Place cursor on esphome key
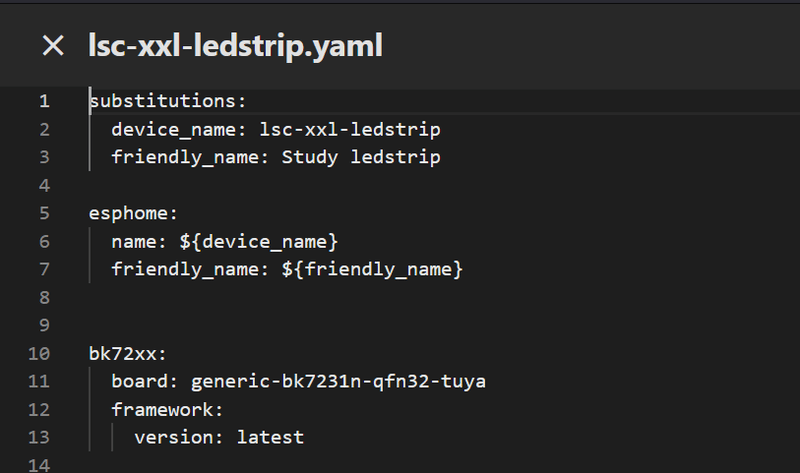Image resolution: width=800 pixels, height=473 pixels. [132, 213]
